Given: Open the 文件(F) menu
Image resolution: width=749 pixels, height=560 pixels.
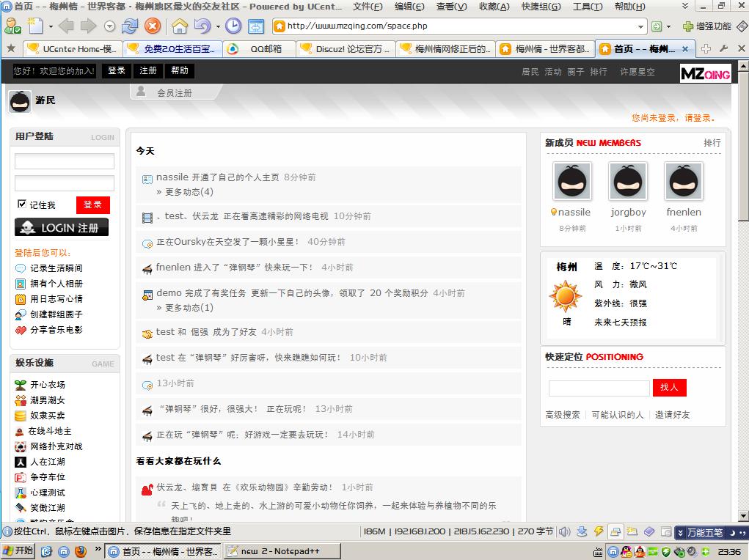Looking at the screenshot, I should click(x=368, y=7).
